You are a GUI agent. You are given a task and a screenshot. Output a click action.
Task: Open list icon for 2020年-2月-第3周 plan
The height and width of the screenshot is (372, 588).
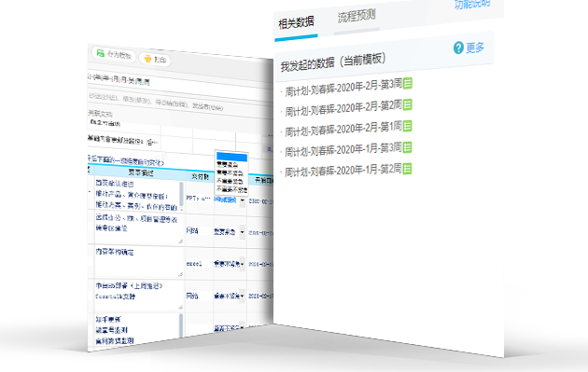408,83
